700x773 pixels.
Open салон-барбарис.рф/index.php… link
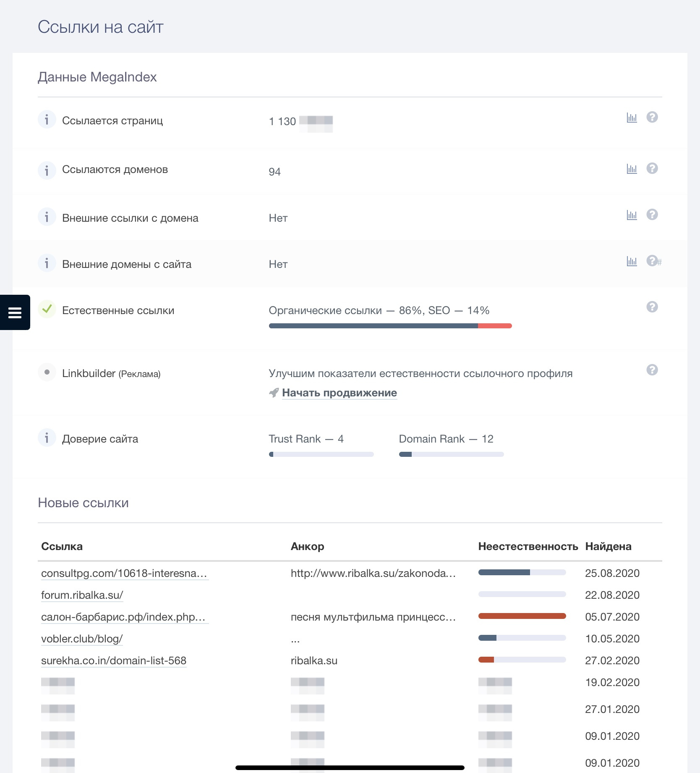[x=125, y=617]
